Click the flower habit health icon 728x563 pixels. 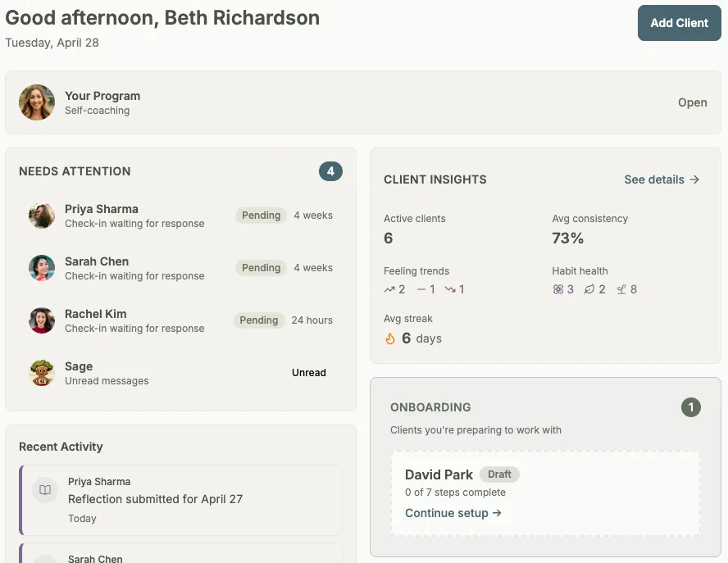pos(557,289)
